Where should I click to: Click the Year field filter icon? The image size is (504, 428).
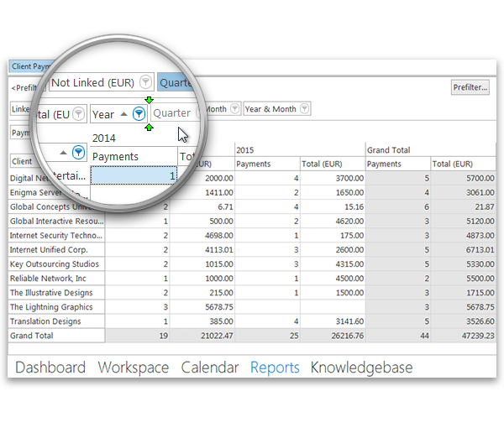click(x=139, y=114)
